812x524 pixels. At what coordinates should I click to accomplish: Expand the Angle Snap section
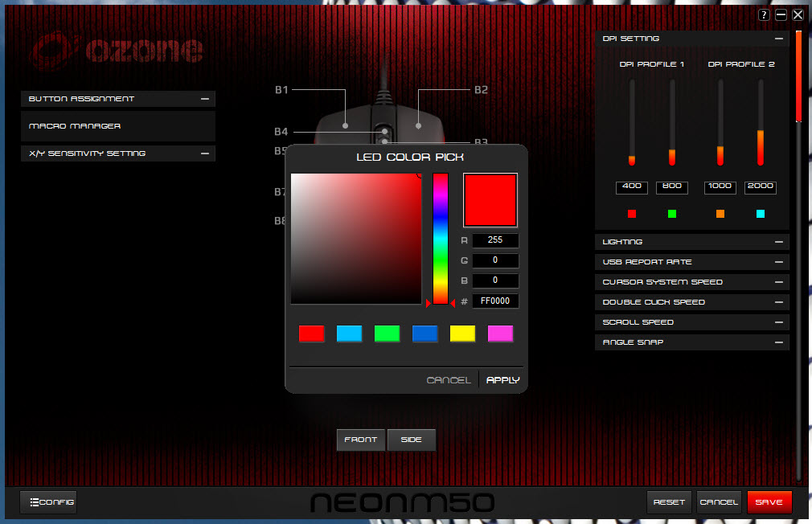click(x=779, y=342)
